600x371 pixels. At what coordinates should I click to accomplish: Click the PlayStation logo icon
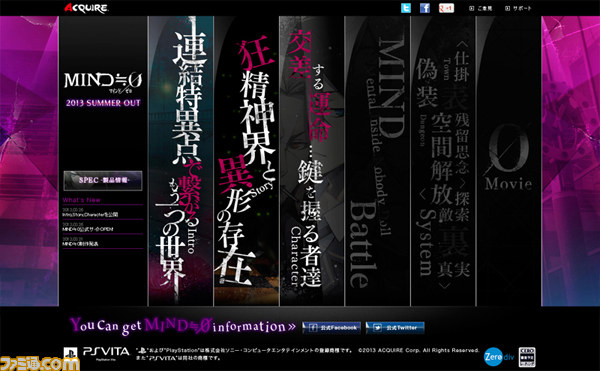click(70, 353)
